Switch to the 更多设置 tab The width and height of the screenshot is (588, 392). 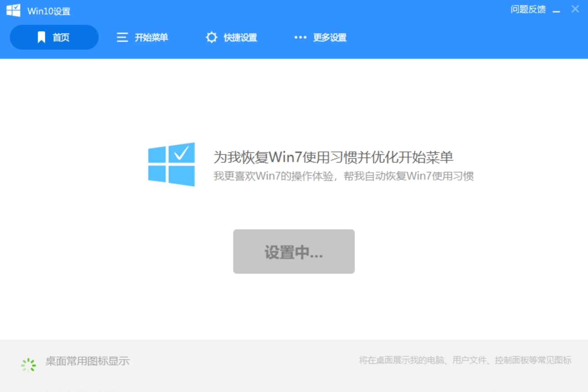click(x=329, y=37)
